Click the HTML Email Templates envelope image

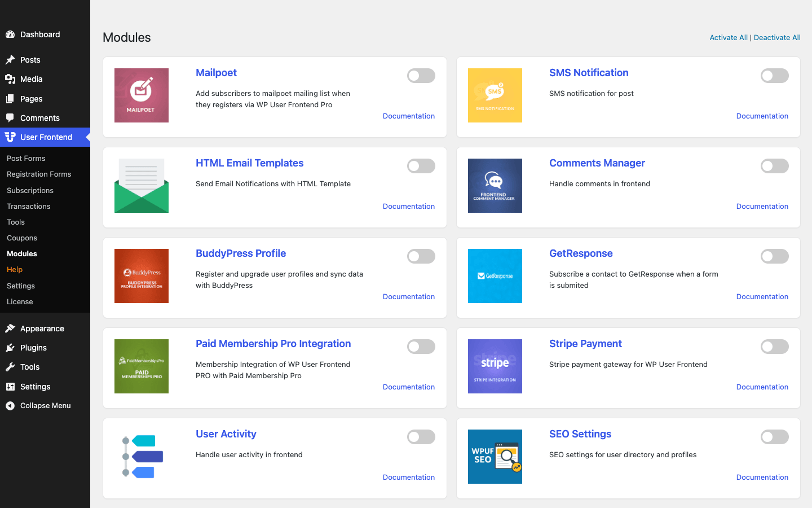coord(142,186)
